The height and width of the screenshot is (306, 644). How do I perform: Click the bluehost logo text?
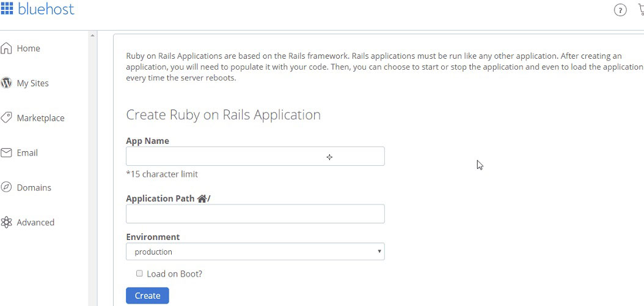click(46, 8)
